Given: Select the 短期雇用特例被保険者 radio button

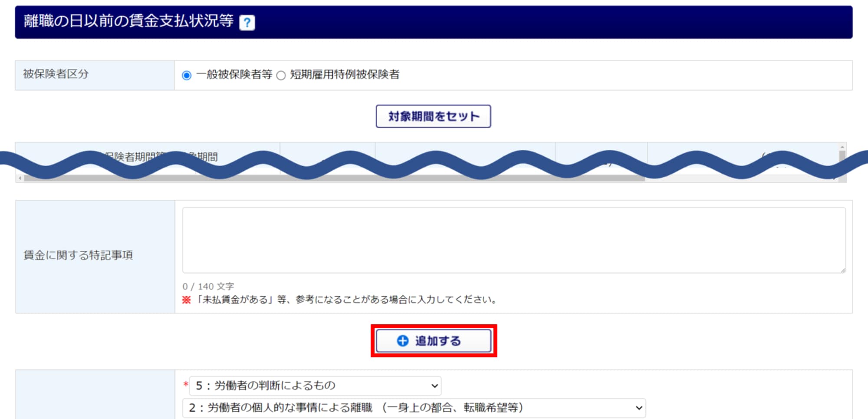Looking at the screenshot, I should click(281, 76).
